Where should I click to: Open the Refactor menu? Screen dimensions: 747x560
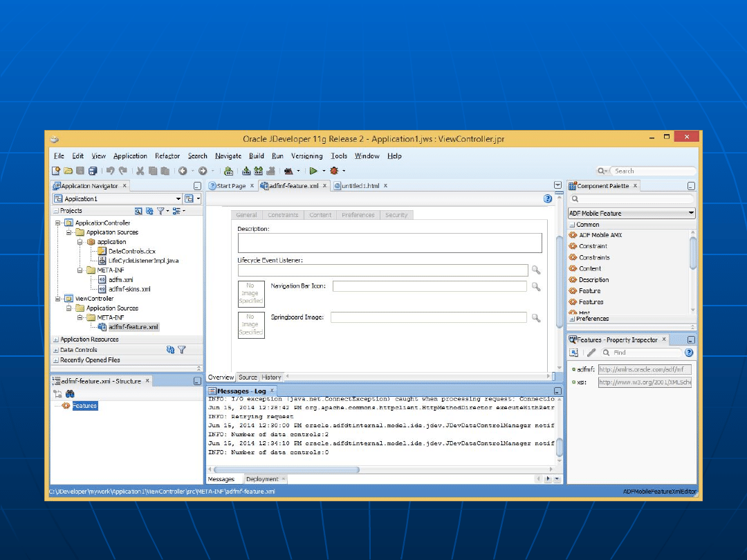167,156
